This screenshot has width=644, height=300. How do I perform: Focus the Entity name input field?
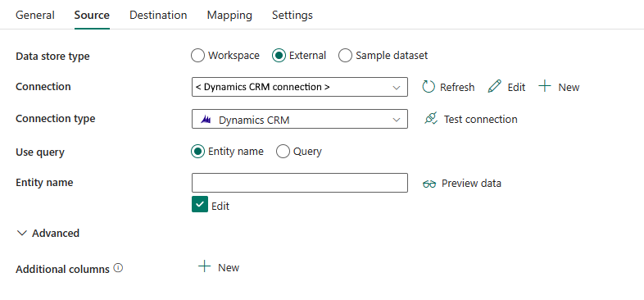300,183
